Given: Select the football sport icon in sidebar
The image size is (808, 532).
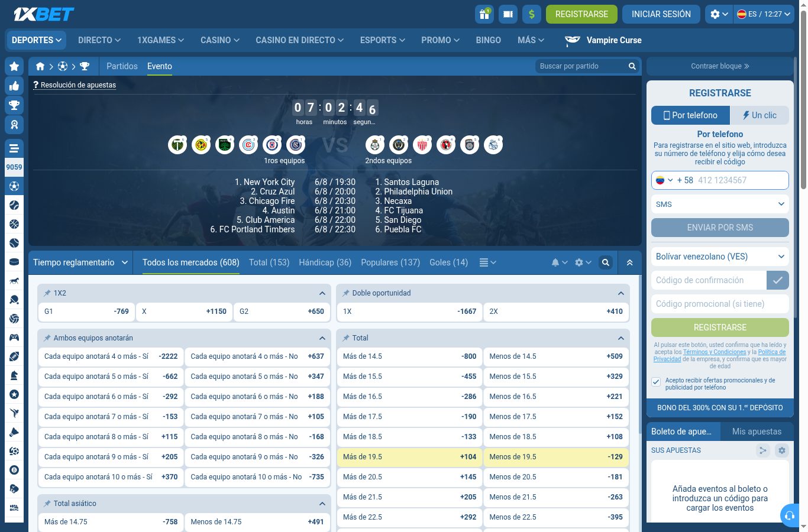Looking at the screenshot, I should tap(14, 186).
